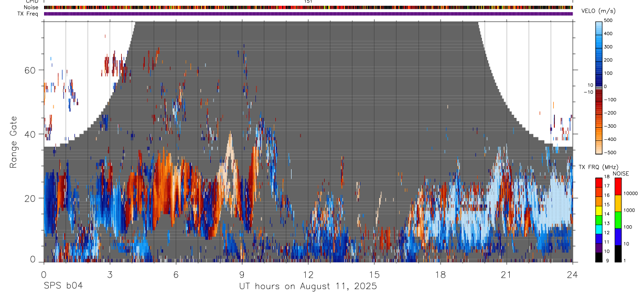Click the 'Noise' row label at top left
The image size is (644, 297).
click(x=32, y=7)
